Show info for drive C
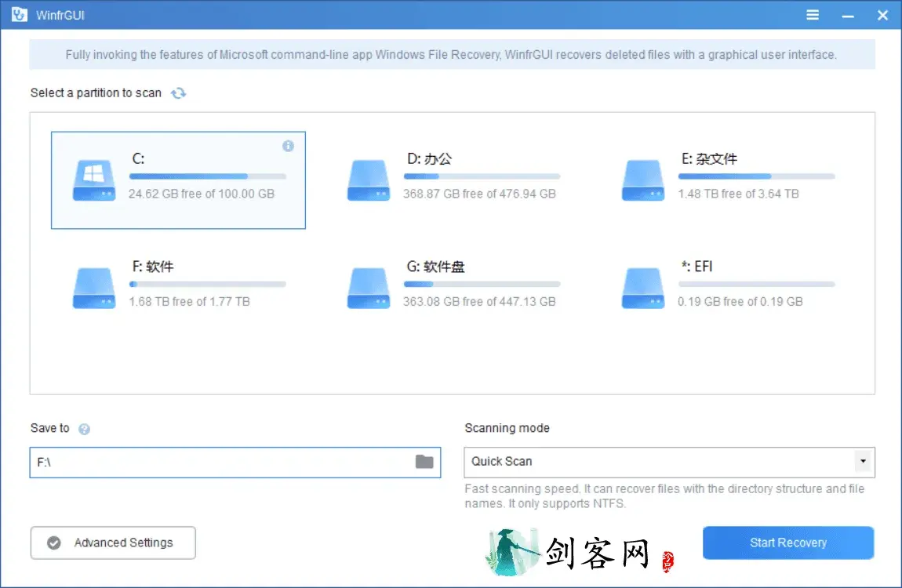Image resolution: width=902 pixels, height=588 pixels. (x=288, y=146)
